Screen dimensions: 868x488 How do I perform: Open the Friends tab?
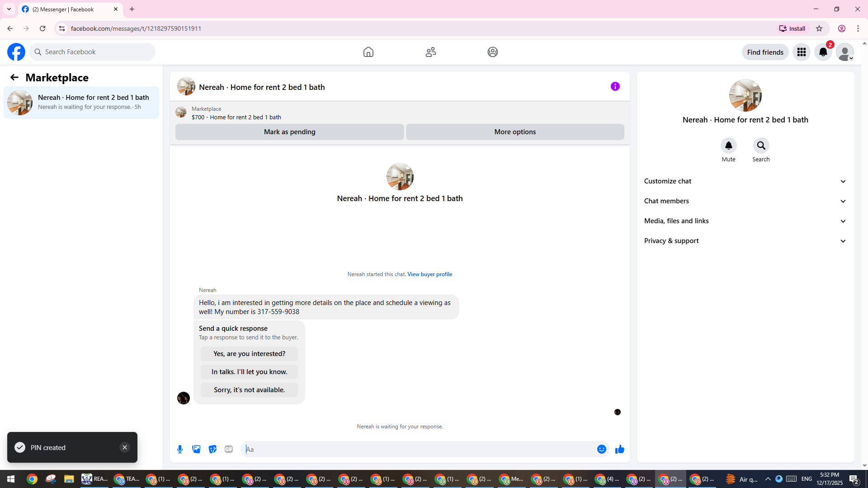click(430, 52)
